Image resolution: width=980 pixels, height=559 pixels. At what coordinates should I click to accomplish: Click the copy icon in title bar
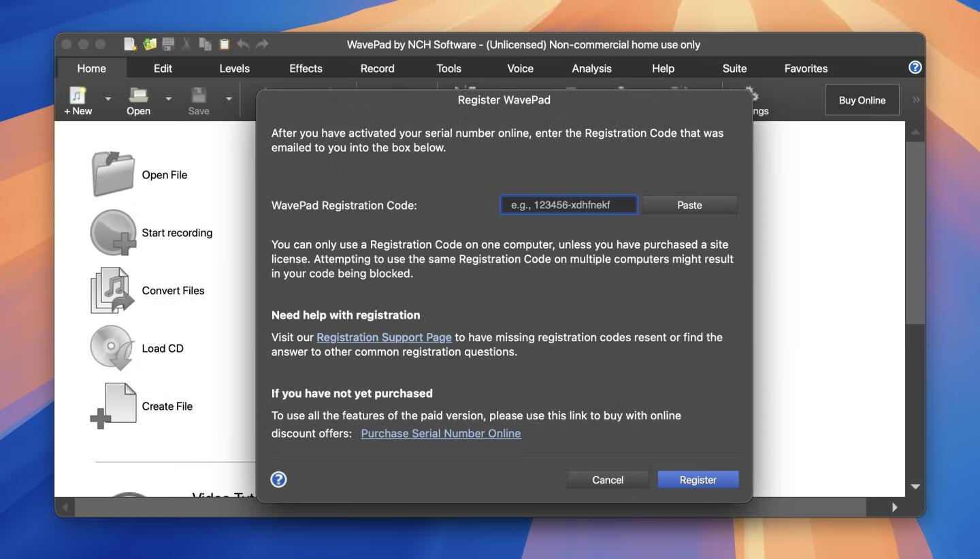pyautogui.click(x=205, y=44)
